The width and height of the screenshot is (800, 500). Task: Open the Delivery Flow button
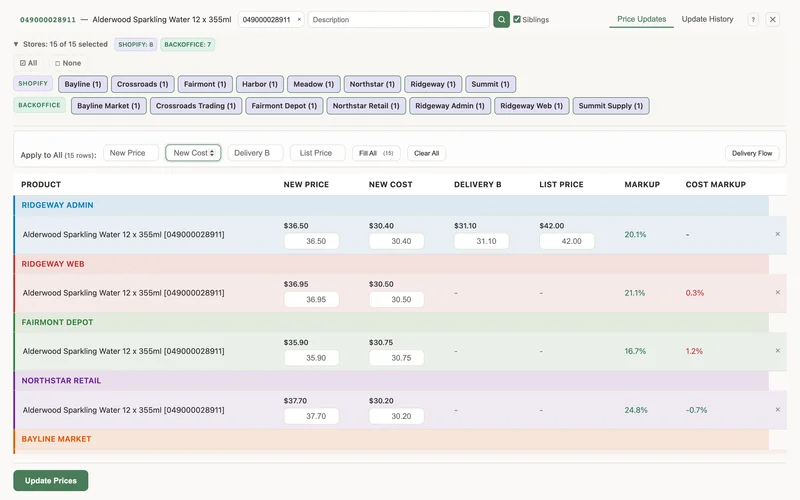coord(752,153)
